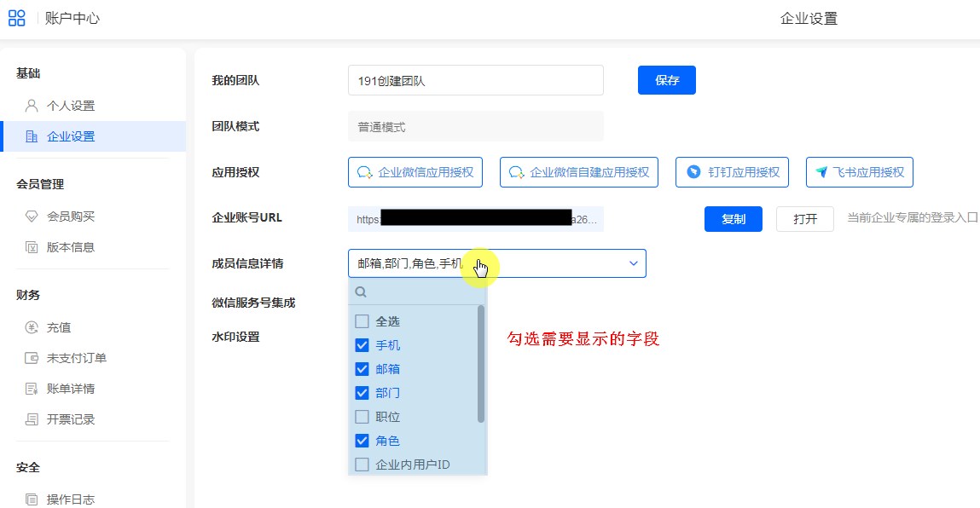Click the 钉钉应用授权 button
Screen dimensions: 980x508
[x=732, y=171]
